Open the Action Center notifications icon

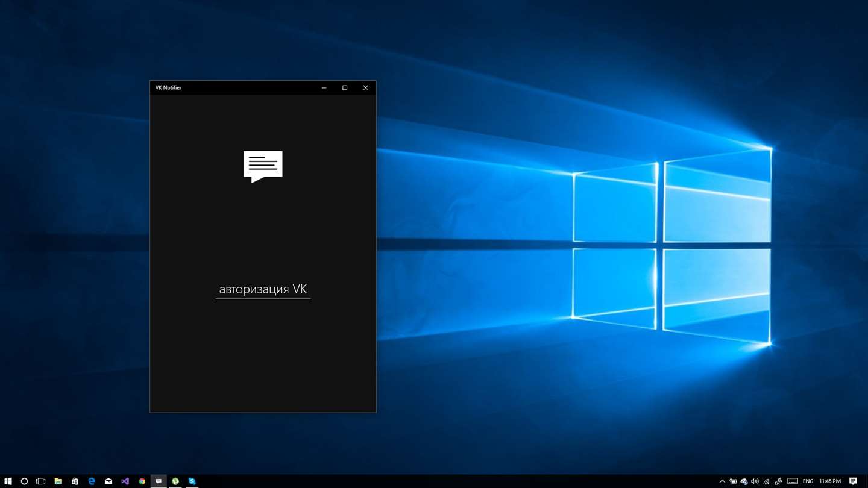(x=853, y=481)
